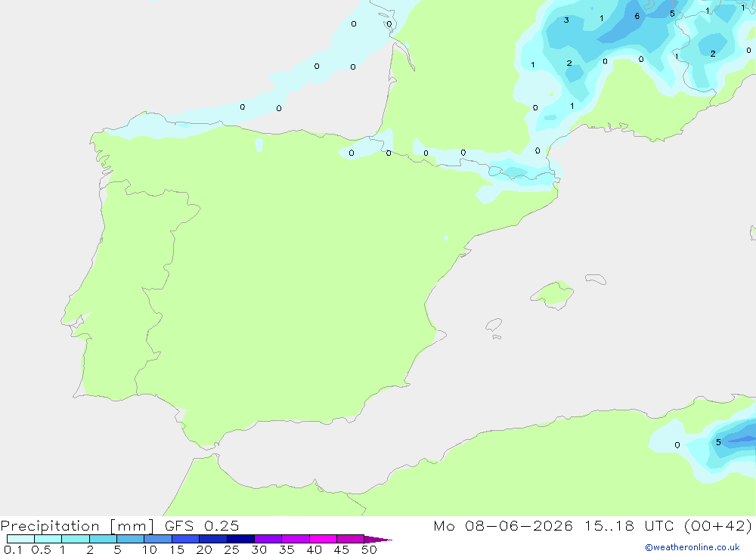Click the 'Mo 08-06-2026 15..18 UTC (00+42)' timestamp
Screen dimensions: 756x554
[593, 525]
